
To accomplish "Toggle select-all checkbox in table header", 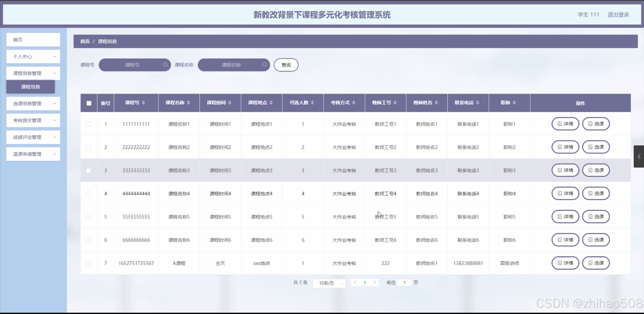I will point(89,103).
